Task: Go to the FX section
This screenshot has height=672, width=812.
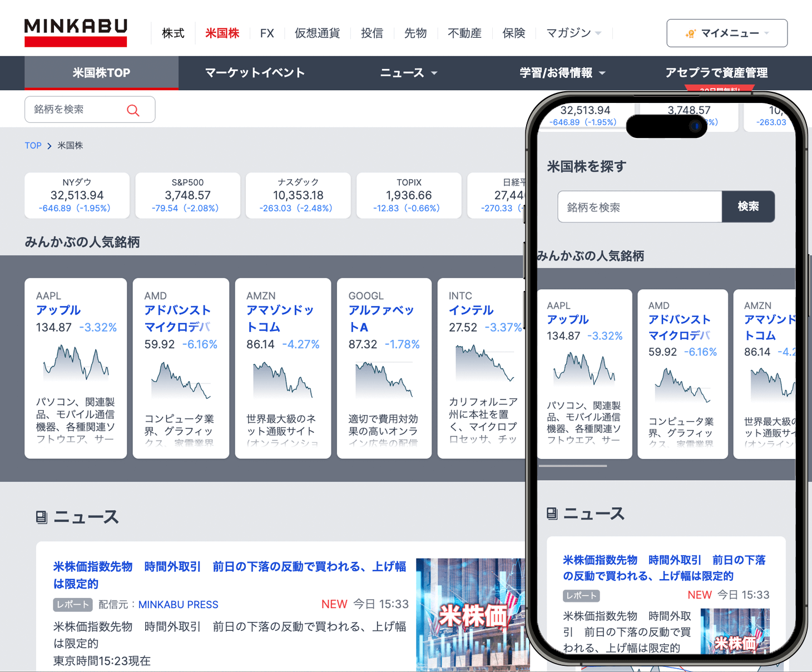Action: coord(267,33)
